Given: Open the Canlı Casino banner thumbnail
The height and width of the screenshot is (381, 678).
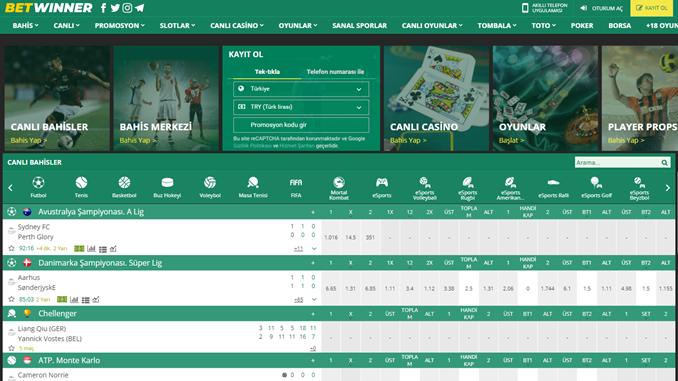Looking at the screenshot, I should pos(436,98).
